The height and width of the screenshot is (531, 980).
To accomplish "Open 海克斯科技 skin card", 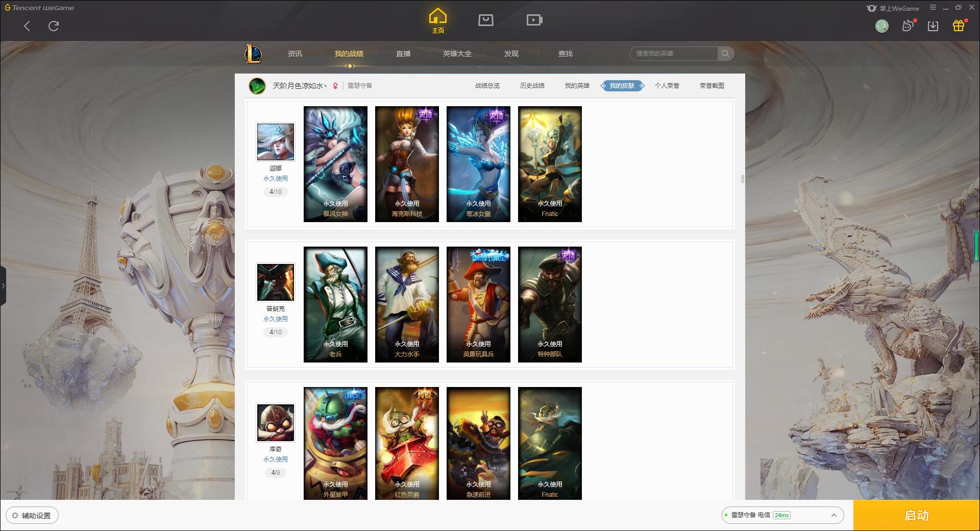I will point(407,164).
